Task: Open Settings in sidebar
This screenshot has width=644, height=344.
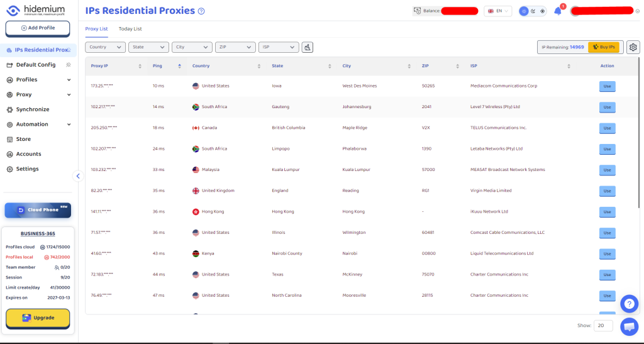Action: click(27, 169)
